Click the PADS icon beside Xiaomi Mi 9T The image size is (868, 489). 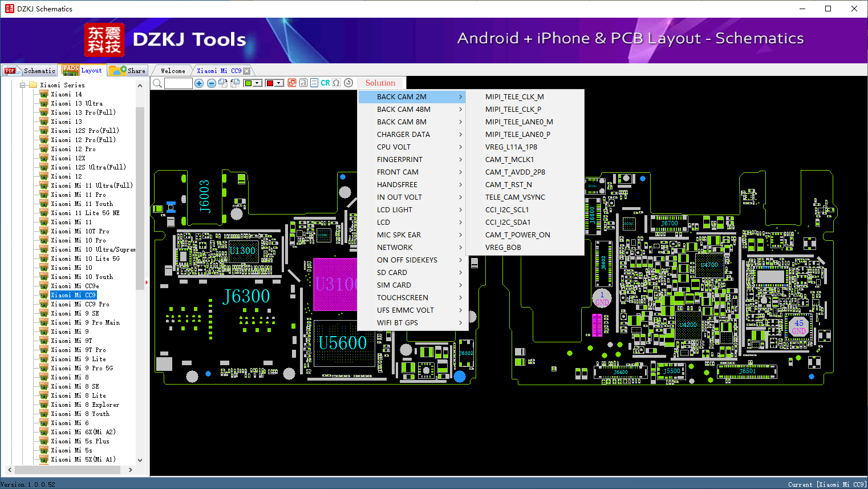44,341
